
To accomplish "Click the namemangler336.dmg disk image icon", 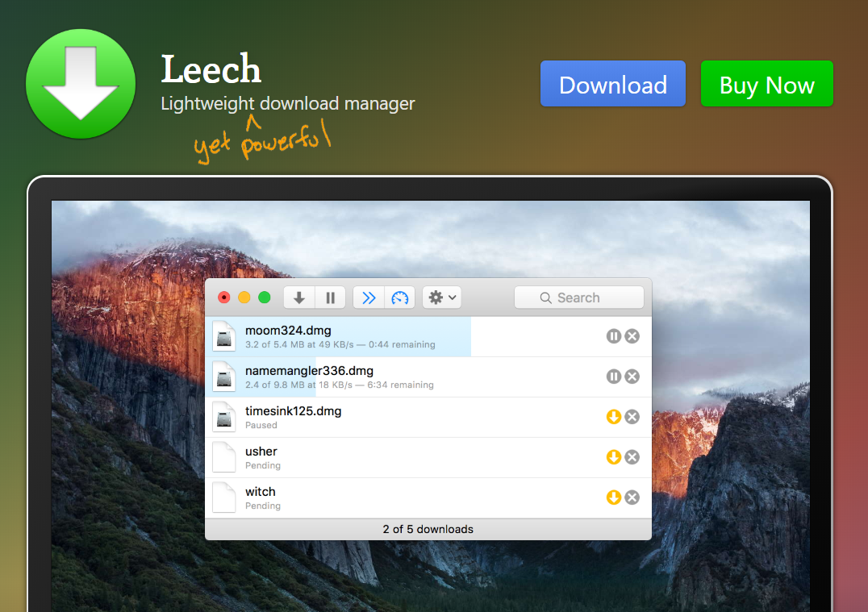I will [224, 377].
